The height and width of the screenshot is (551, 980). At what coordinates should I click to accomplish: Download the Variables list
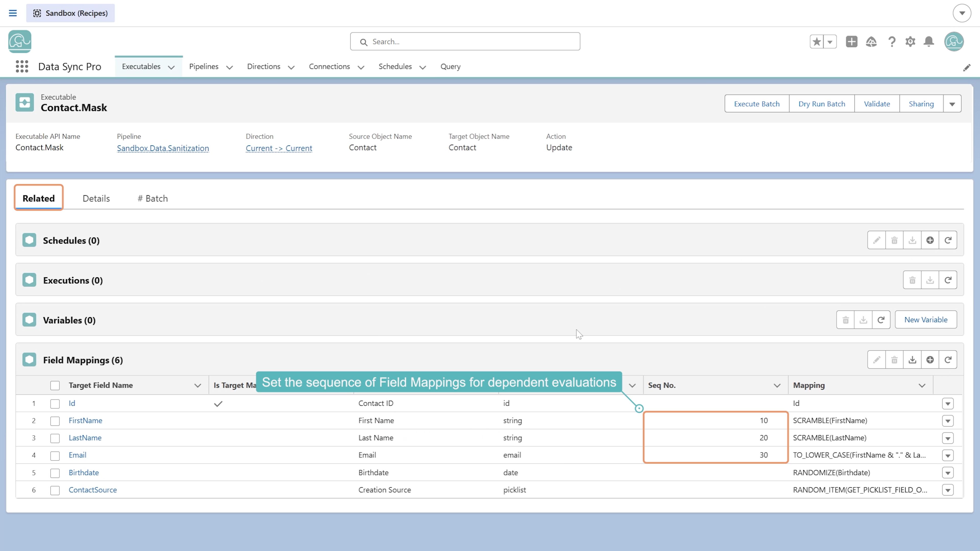pyautogui.click(x=863, y=320)
